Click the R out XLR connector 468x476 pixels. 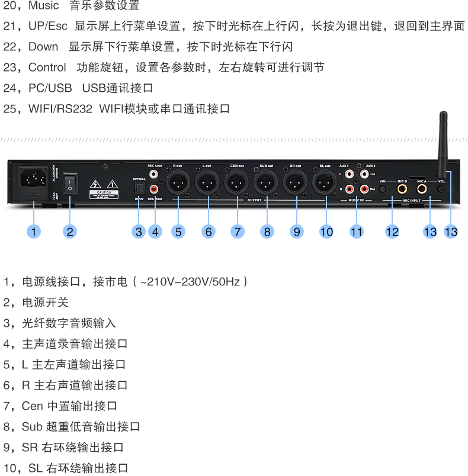click(178, 182)
